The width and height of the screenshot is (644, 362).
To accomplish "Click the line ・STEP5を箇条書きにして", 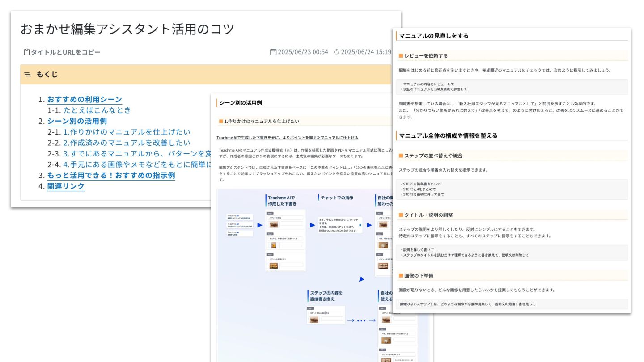I will pyautogui.click(x=421, y=184).
